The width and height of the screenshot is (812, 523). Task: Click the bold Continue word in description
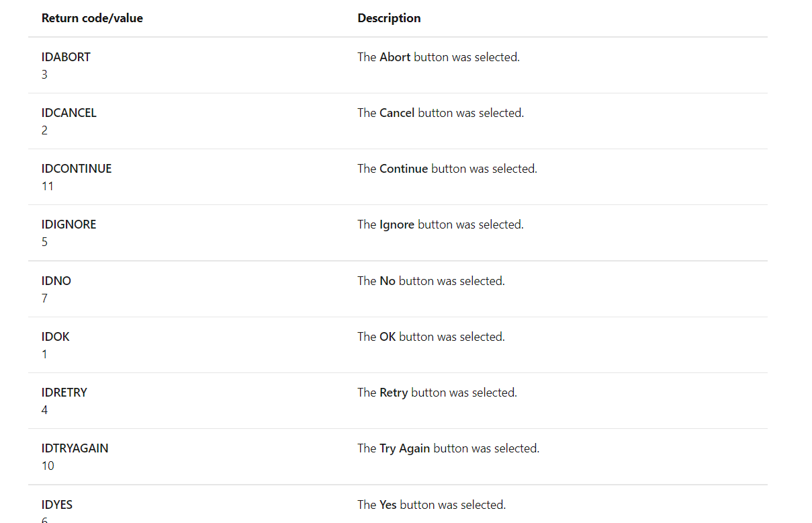[404, 169]
